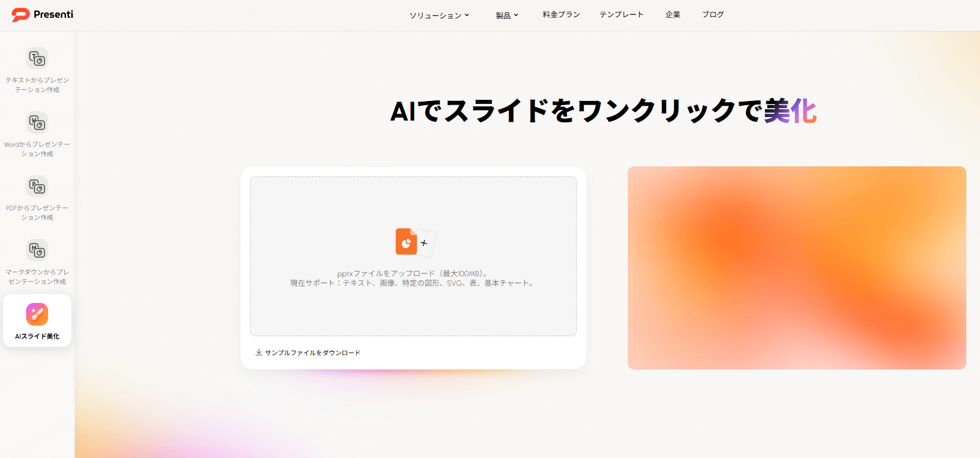Click the Wordからプレゼンテーション作成 label
The height and width of the screenshot is (458, 980).
tap(37, 149)
